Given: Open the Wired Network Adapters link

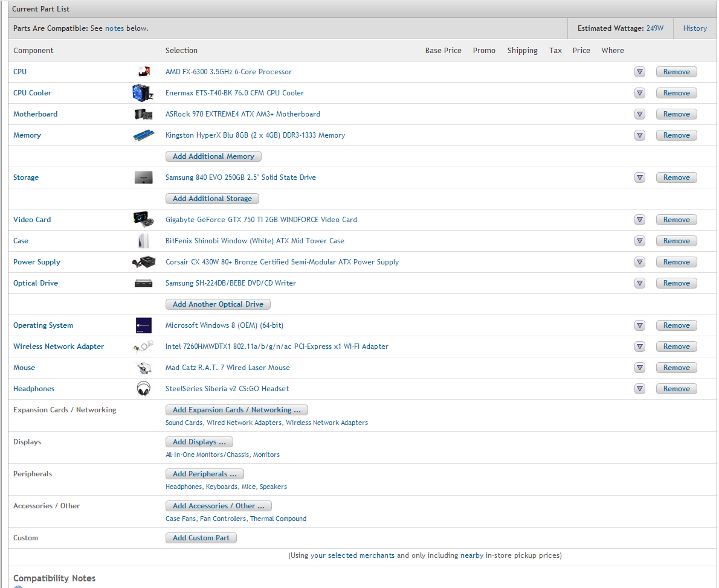Looking at the screenshot, I should (x=244, y=423).
